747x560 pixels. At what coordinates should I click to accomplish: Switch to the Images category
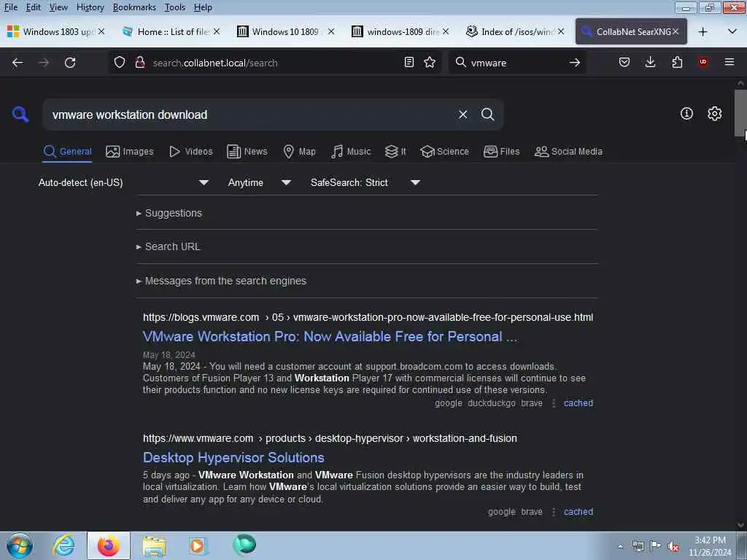click(130, 152)
